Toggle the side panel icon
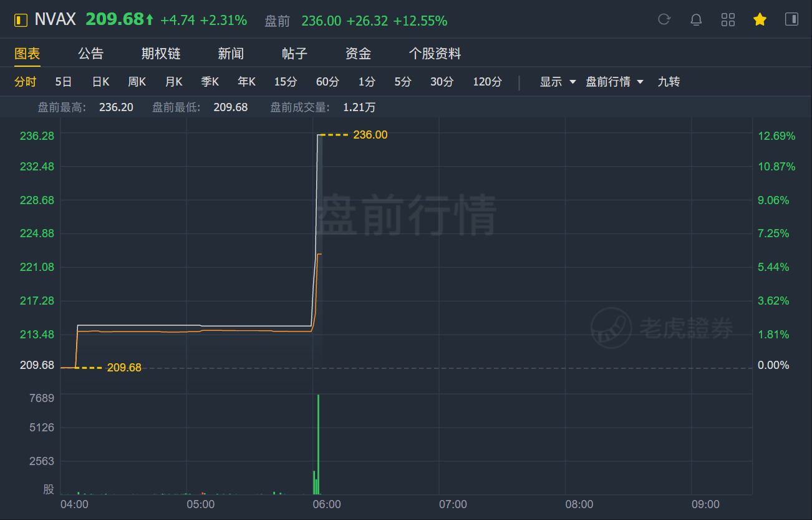This screenshot has height=520, width=812. pyautogui.click(x=791, y=19)
